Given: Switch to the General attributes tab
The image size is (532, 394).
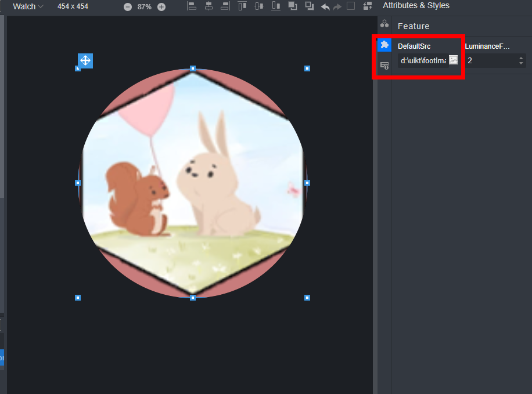Looking at the screenshot, I should [384, 24].
